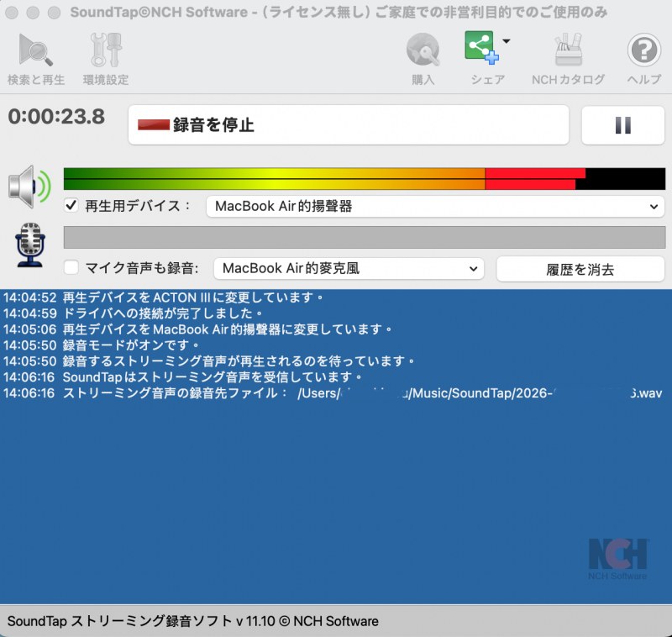The height and width of the screenshot is (637, 672).
Task: Expand the share dropdown arrow
Action: tap(507, 41)
